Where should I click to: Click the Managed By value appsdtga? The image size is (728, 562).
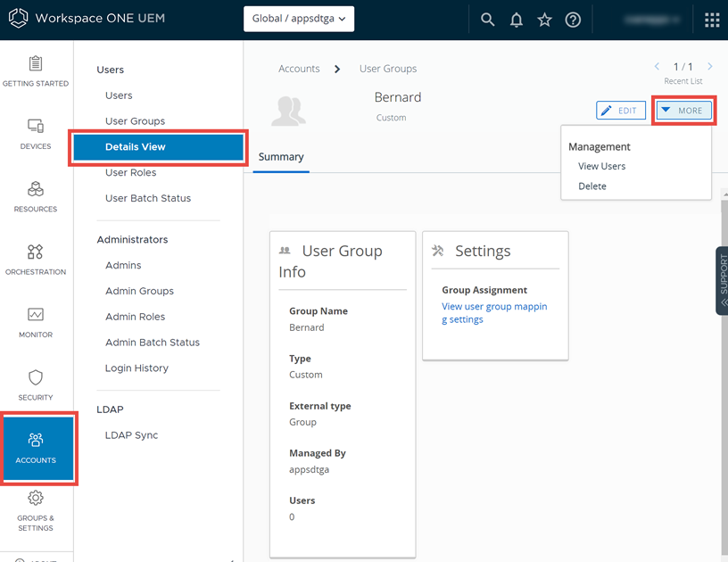[x=310, y=469]
